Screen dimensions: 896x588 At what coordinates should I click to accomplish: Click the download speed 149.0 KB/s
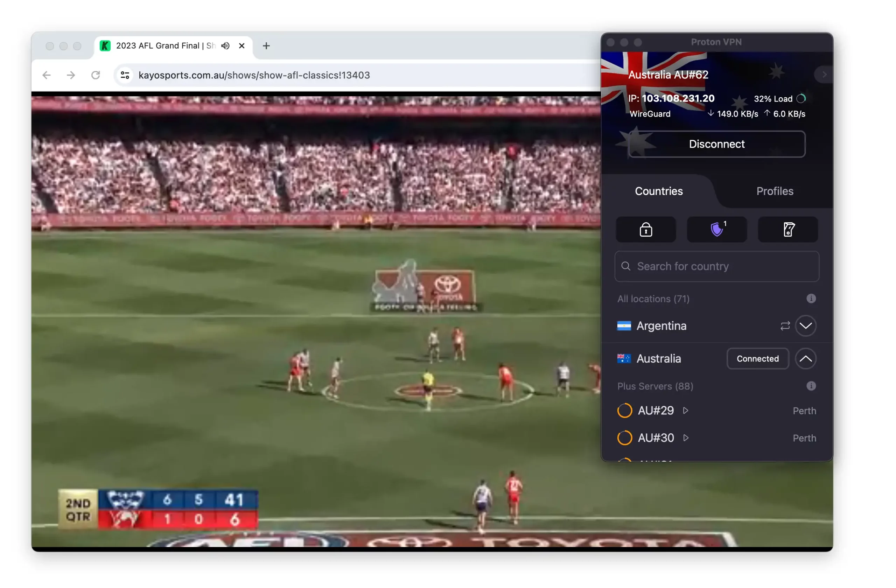click(x=733, y=114)
